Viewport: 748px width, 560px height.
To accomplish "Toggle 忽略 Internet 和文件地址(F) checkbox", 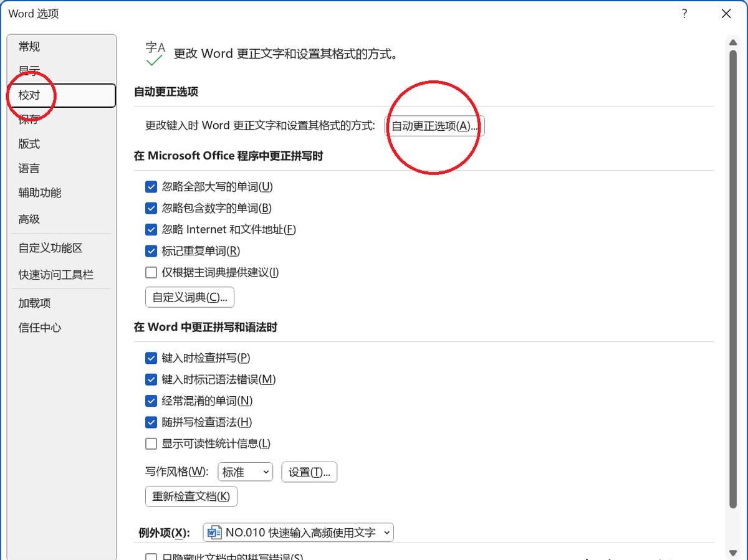I will (x=151, y=230).
